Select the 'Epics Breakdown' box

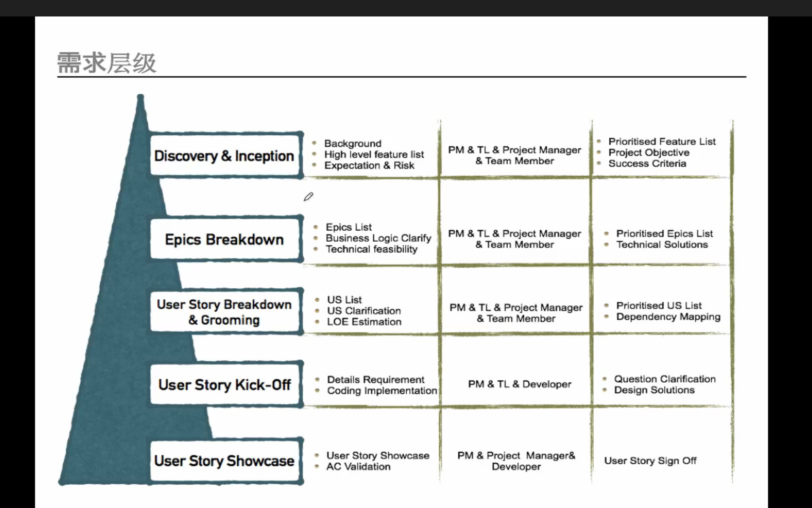tap(225, 239)
